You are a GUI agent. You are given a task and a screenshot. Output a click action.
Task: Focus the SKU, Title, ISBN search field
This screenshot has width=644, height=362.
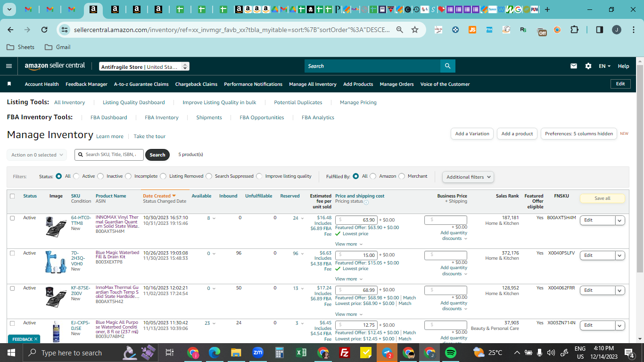pos(109,155)
